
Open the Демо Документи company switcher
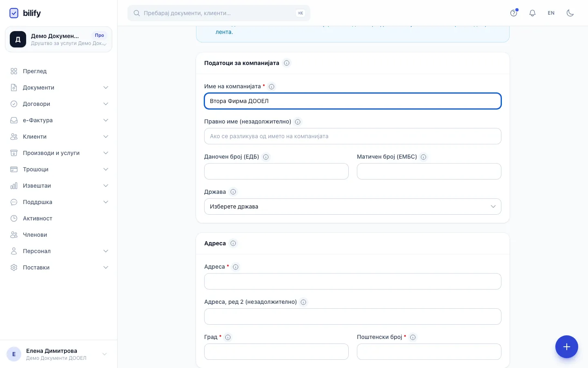tap(58, 39)
